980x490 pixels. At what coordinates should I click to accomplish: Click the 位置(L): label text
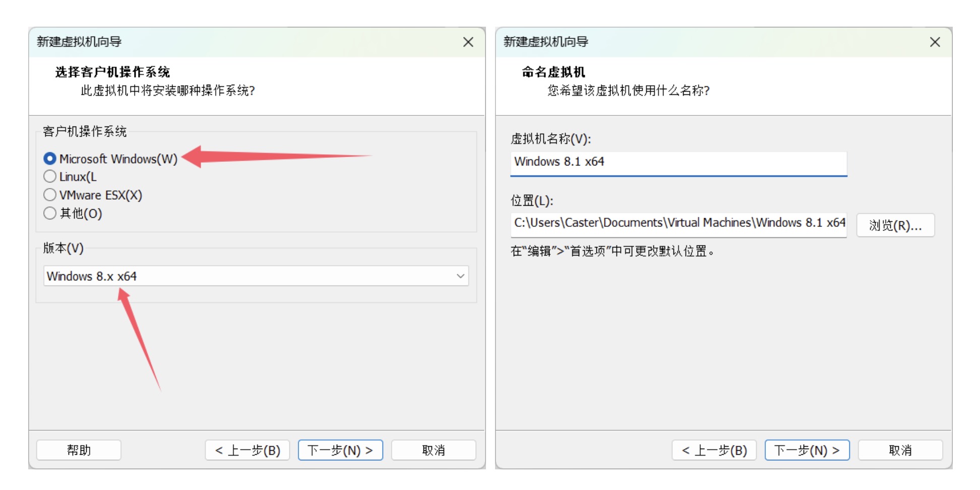(x=532, y=201)
